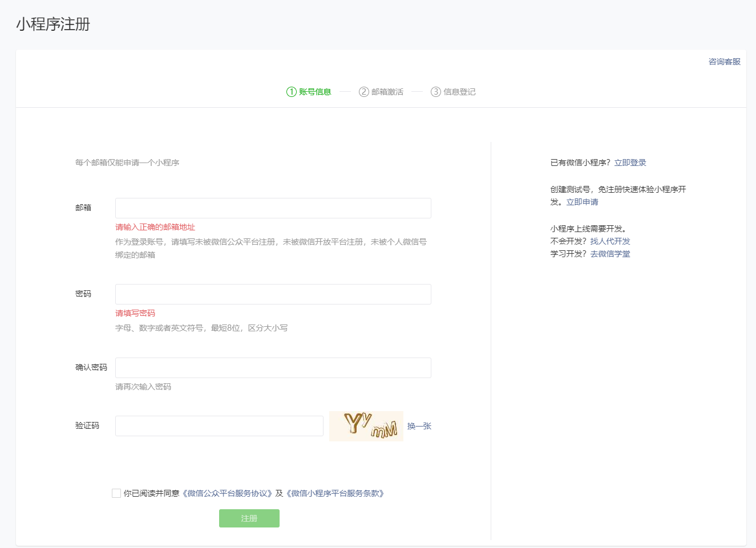Select step 1 账号信息

(x=309, y=92)
